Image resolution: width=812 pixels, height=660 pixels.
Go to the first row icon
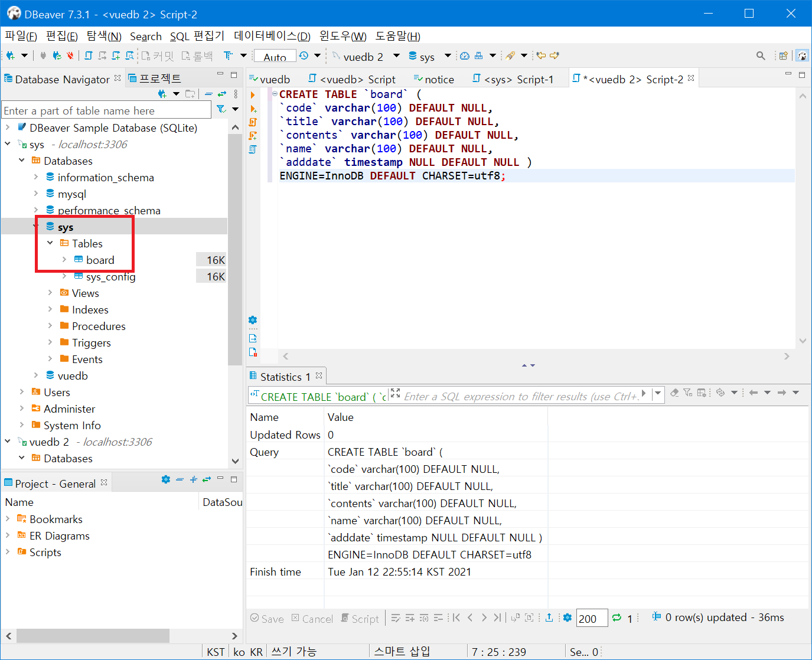tap(456, 617)
